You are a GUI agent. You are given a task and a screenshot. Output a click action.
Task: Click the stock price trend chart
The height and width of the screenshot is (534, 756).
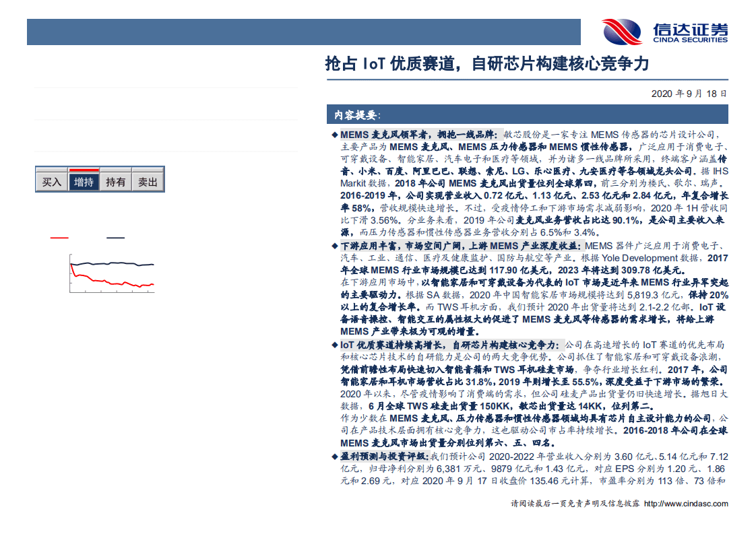coord(111,273)
